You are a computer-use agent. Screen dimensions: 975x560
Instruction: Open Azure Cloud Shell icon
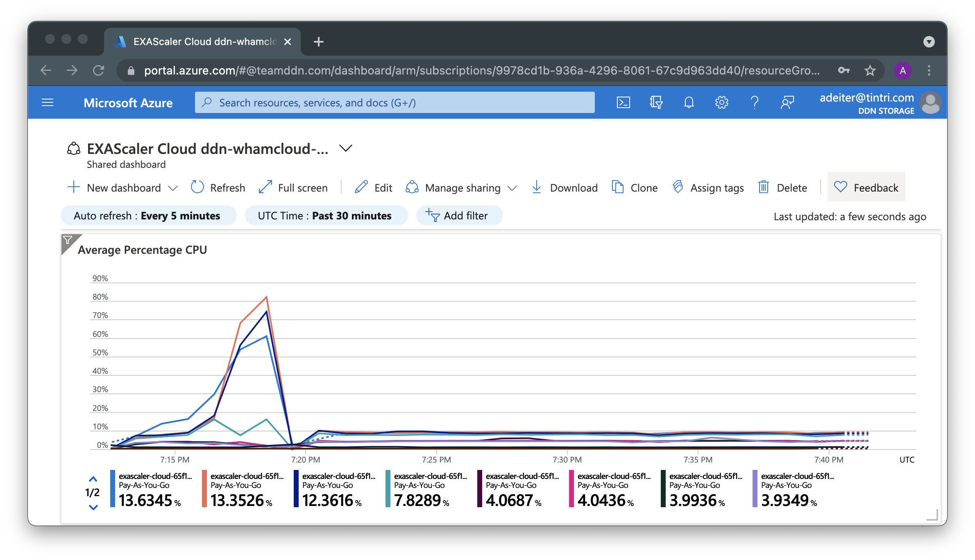click(x=623, y=102)
